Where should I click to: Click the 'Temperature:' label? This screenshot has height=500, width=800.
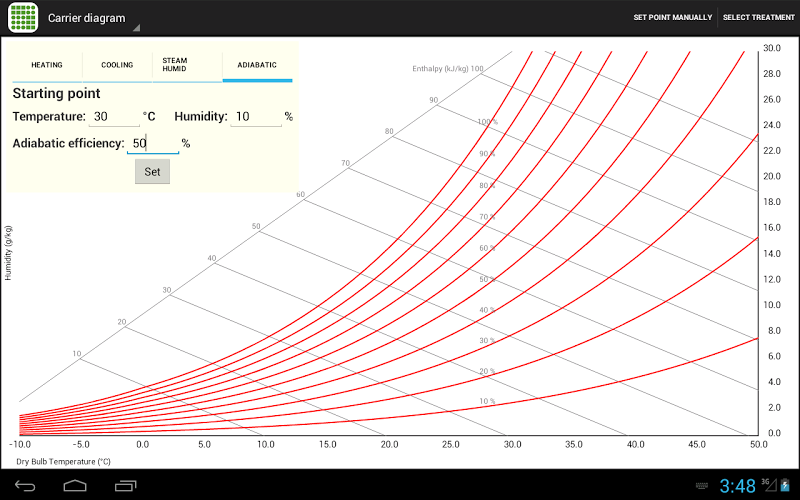pyautogui.click(x=49, y=117)
